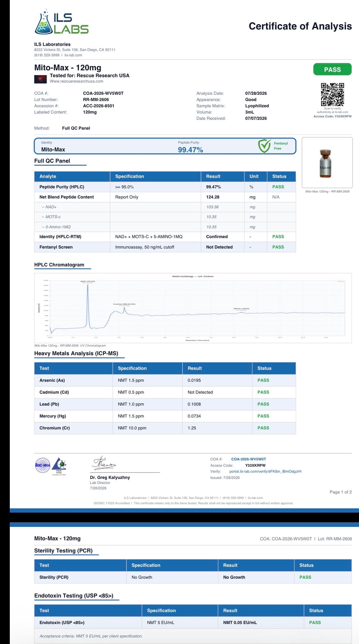The image size is (359, 644).
Task: Click Dr. Greg Kalyuzhny name
Action: point(110,477)
